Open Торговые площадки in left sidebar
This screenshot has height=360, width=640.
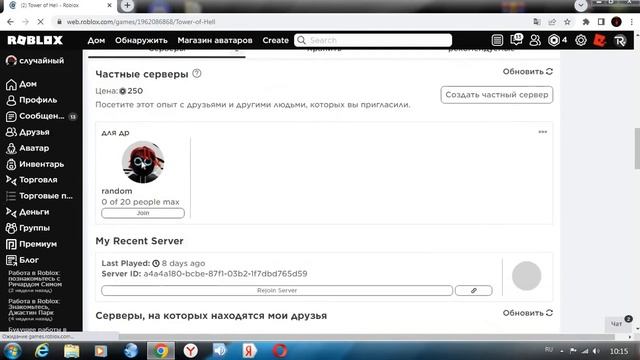pyautogui.click(x=40, y=196)
